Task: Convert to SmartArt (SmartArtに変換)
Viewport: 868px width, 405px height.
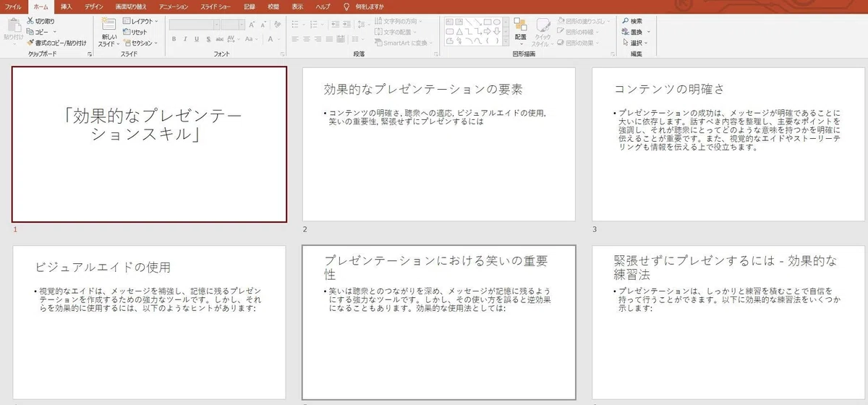Action: [405, 43]
